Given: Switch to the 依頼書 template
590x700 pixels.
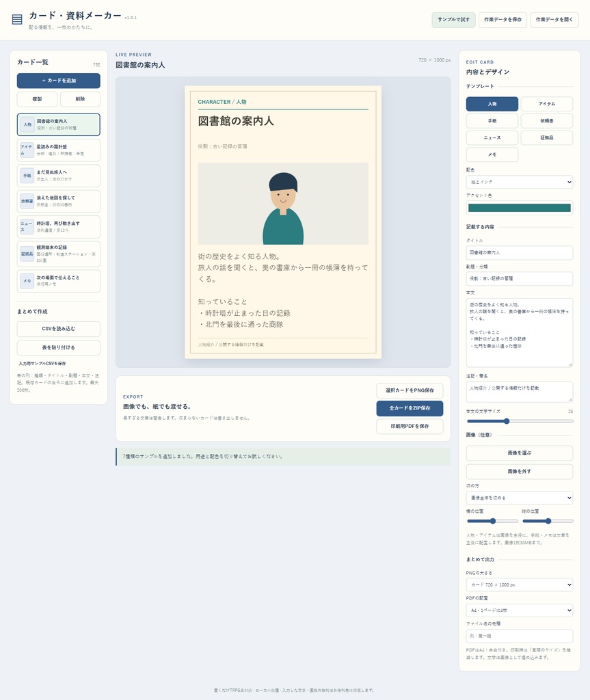Looking at the screenshot, I should pos(547,121).
